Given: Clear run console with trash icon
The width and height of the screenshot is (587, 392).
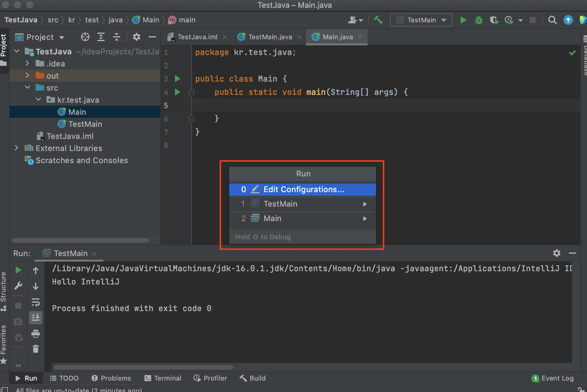Looking at the screenshot, I should point(36,349).
